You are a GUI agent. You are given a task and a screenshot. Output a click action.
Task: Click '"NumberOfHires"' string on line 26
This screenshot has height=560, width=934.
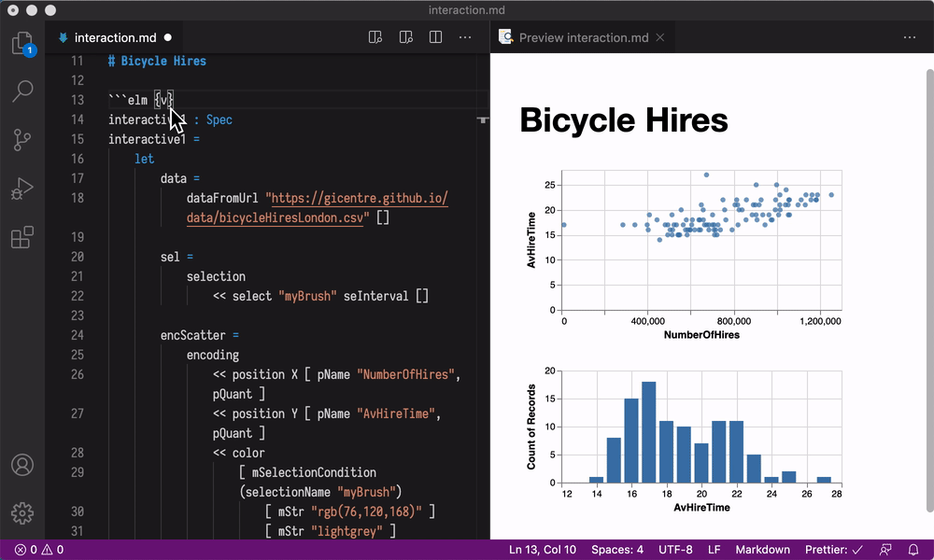click(405, 375)
